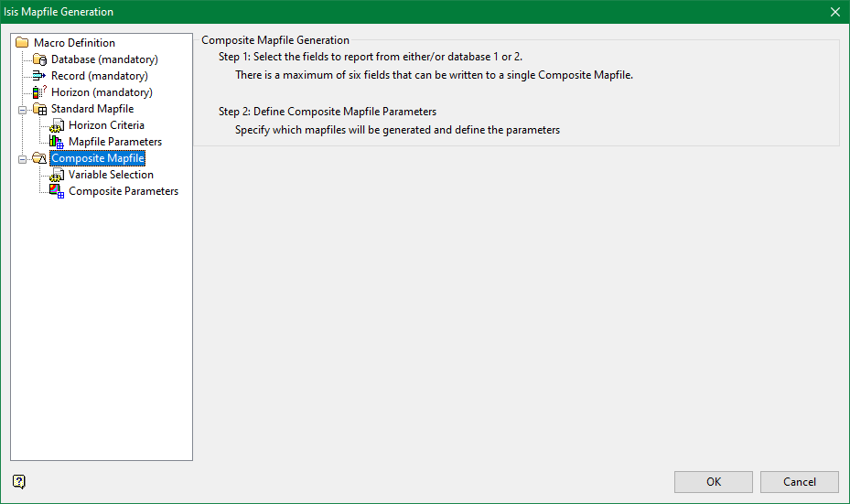This screenshot has width=850, height=504.
Task: Select Record (mandatory) tree item
Action: tap(99, 76)
